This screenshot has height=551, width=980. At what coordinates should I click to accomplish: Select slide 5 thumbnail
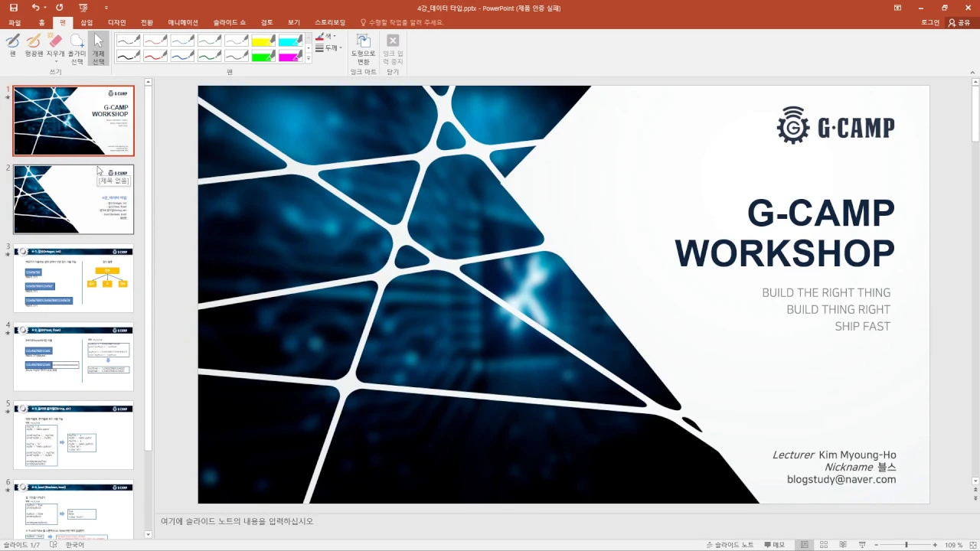point(73,435)
